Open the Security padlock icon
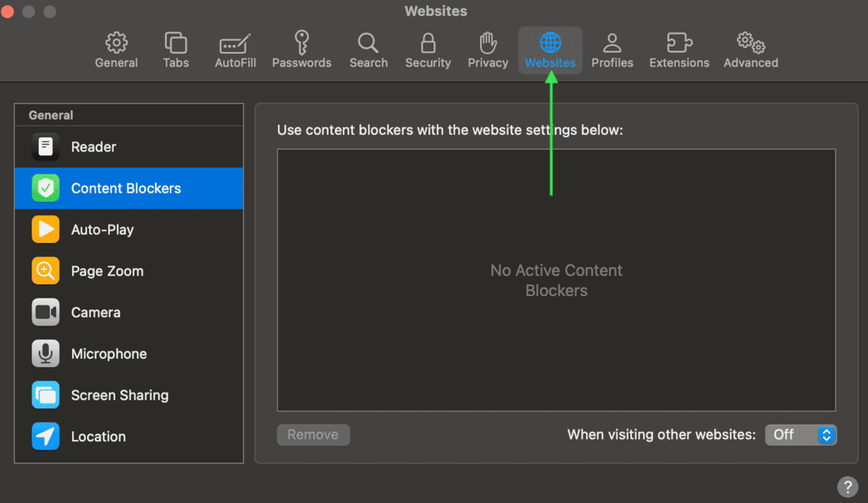Screen dimensions: 868x503 click(427, 43)
